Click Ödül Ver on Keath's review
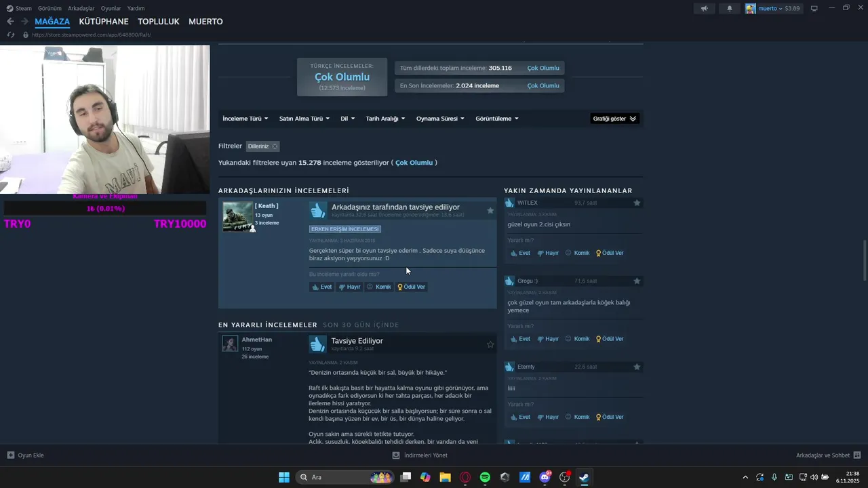The image size is (868, 488). [412, 287]
